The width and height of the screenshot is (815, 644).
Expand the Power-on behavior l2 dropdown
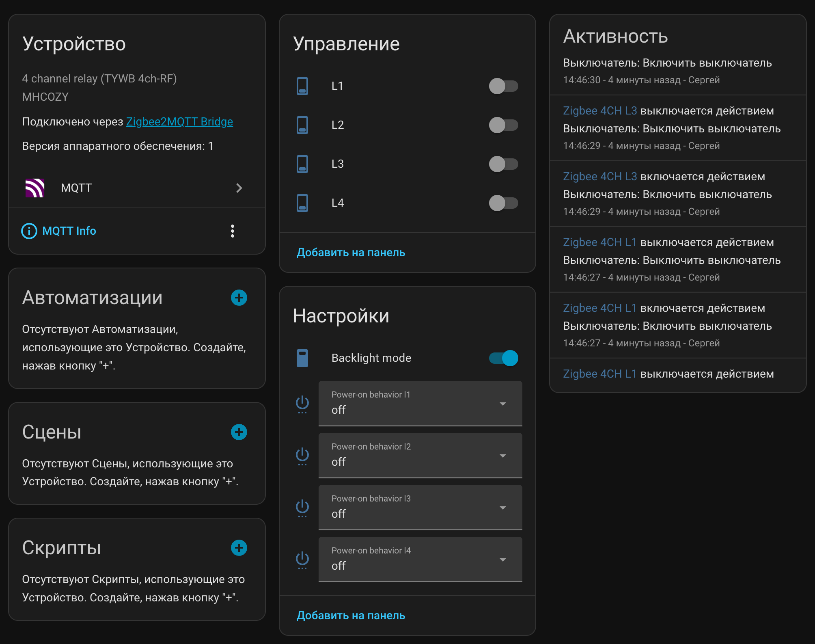tap(420, 456)
